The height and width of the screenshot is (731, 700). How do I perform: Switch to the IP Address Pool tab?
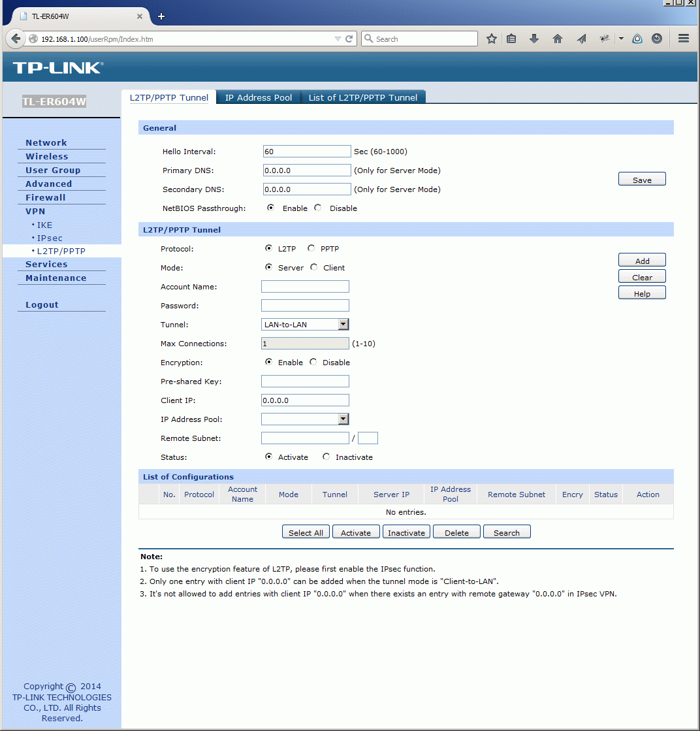coord(259,97)
